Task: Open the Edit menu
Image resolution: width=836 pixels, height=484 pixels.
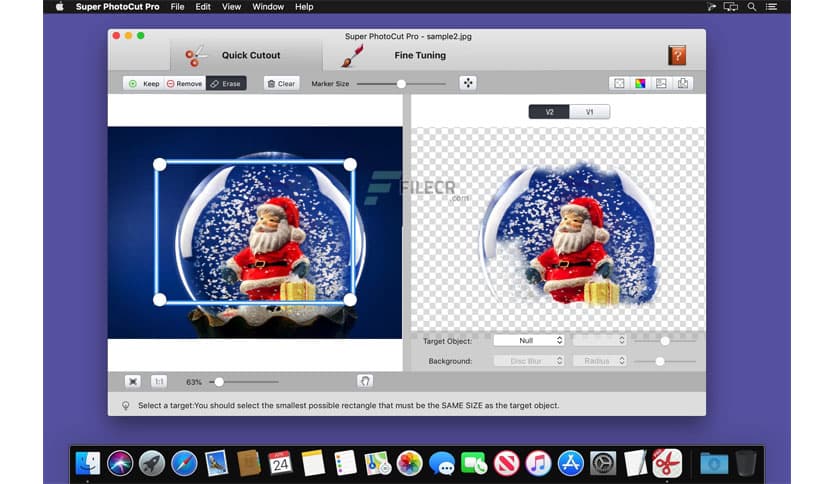Action: click(203, 7)
